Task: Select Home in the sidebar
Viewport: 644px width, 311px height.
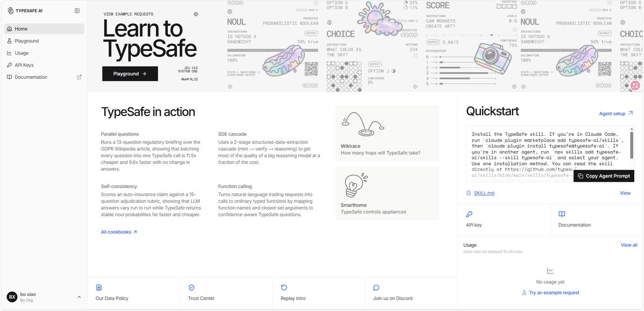Action: click(x=44, y=29)
